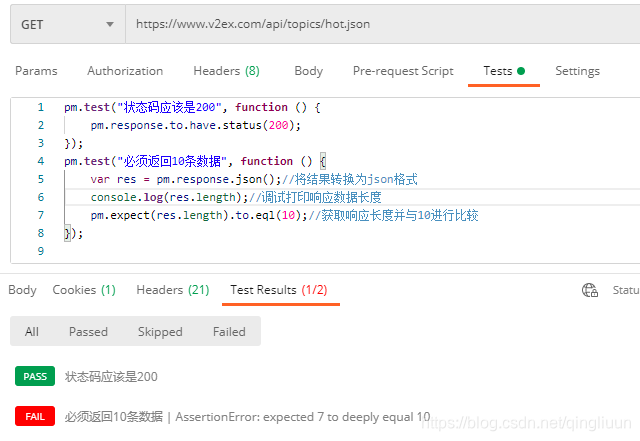
Task: Click the AssertionError message text
Action: pyautogui.click(x=303, y=417)
